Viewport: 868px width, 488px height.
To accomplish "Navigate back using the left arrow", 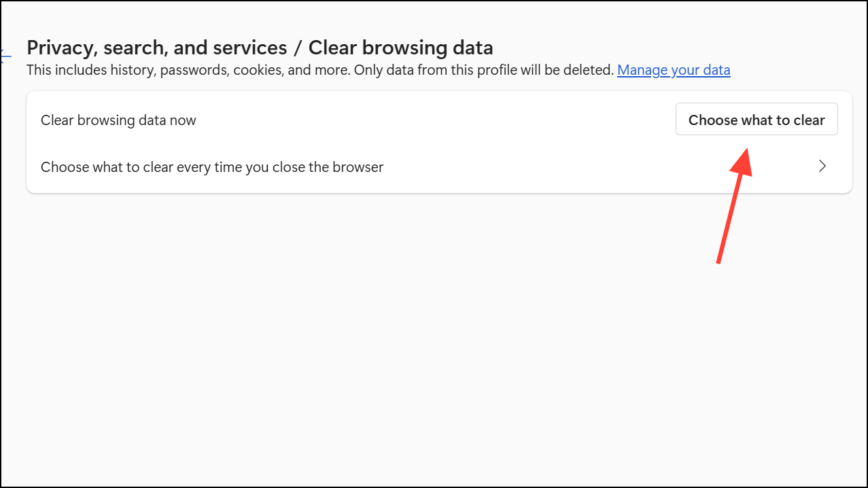I will coord(5,55).
